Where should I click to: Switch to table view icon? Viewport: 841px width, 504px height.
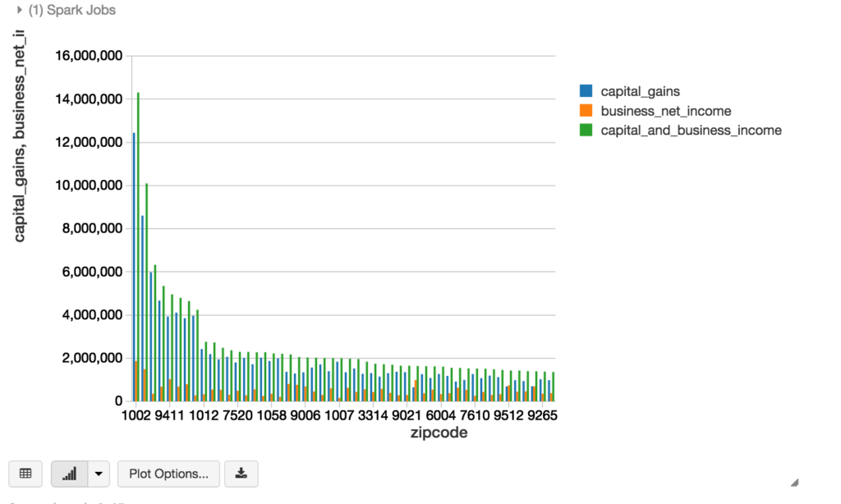tap(25, 474)
